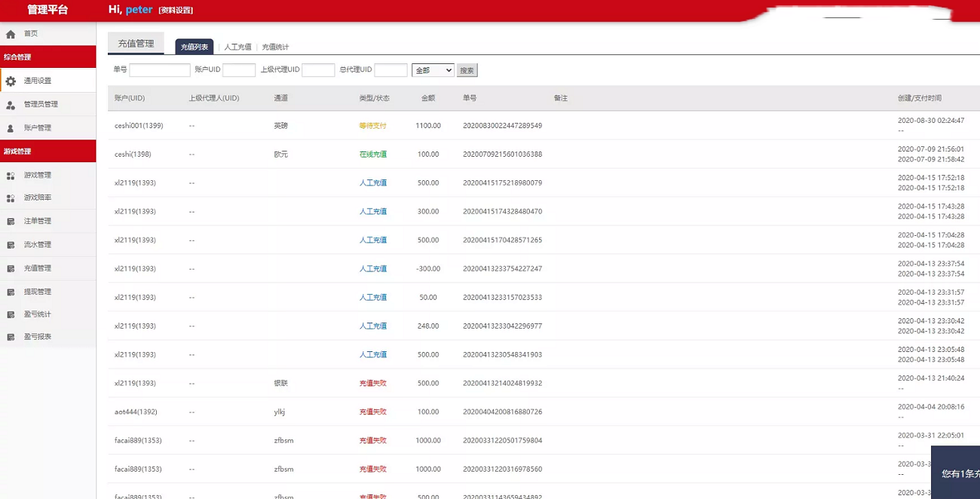980x499 pixels.
Task: Click the icon beside 游戏赔率
Action: [x=11, y=198]
